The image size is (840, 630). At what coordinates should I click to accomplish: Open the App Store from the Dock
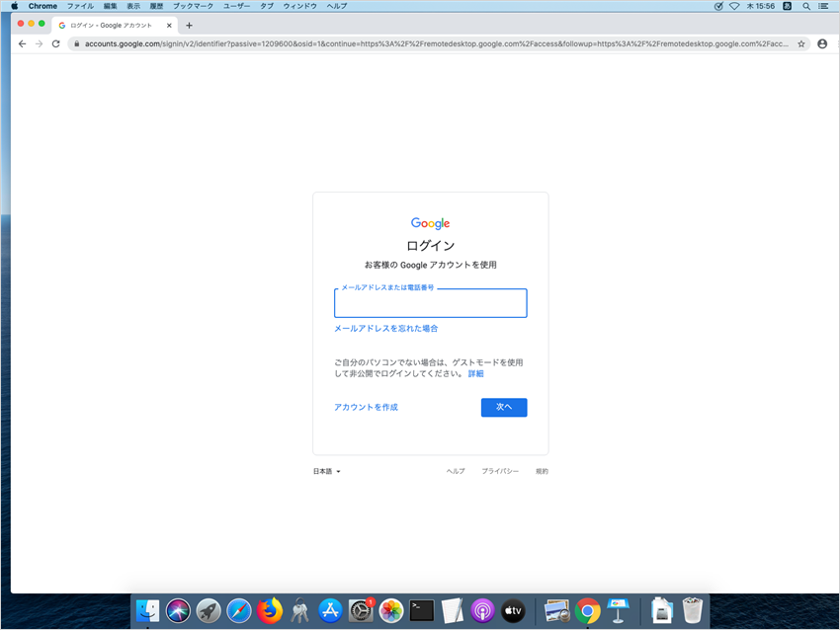[x=330, y=610]
